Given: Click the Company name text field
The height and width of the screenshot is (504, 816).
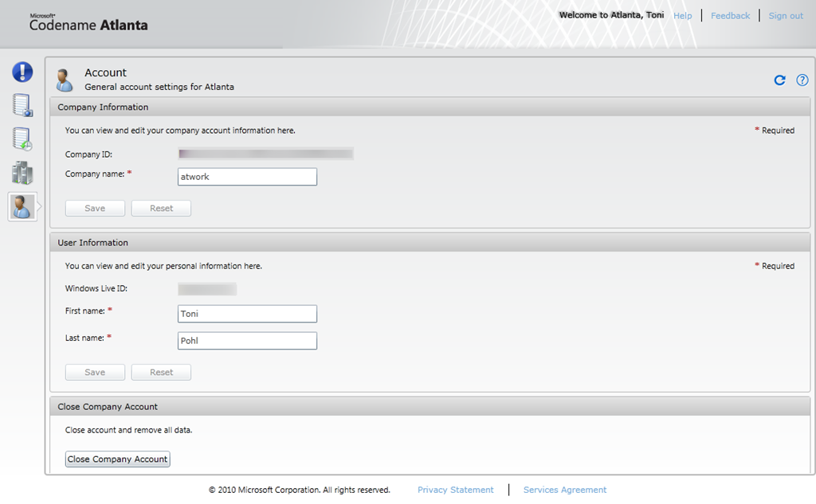Looking at the screenshot, I should pos(247,177).
